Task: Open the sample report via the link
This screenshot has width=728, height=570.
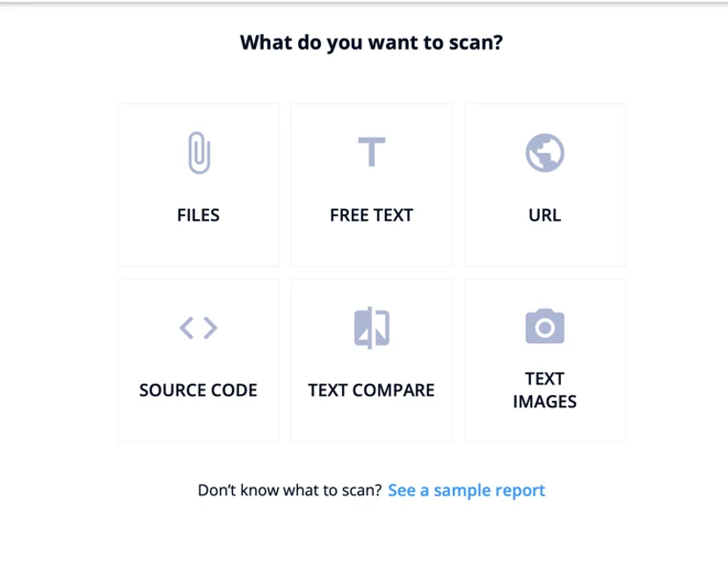Action: [467, 490]
